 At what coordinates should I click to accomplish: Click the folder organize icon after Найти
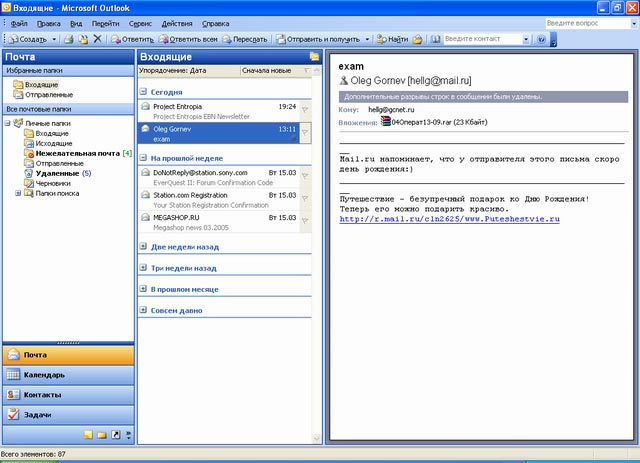click(418, 39)
